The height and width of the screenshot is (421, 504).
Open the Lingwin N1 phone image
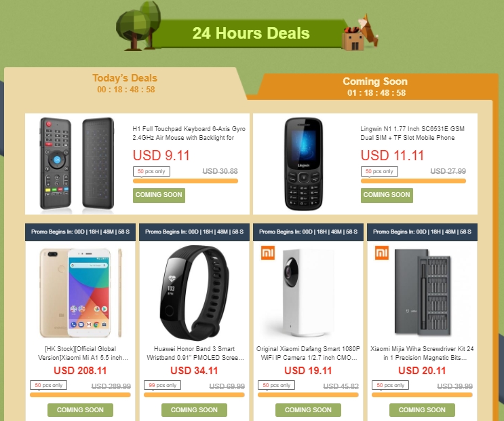pos(303,164)
